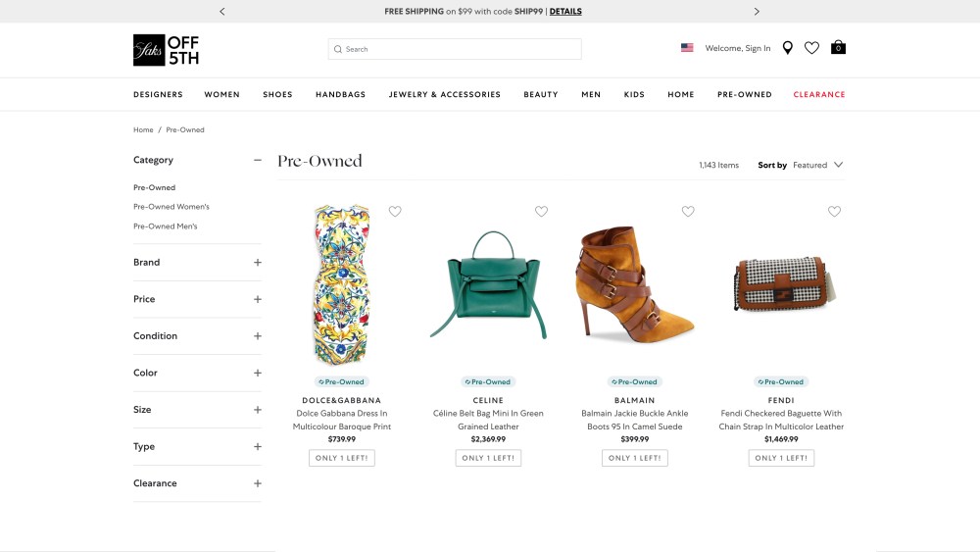Open the Shoes menu
The image size is (980, 552).
tap(277, 94)
